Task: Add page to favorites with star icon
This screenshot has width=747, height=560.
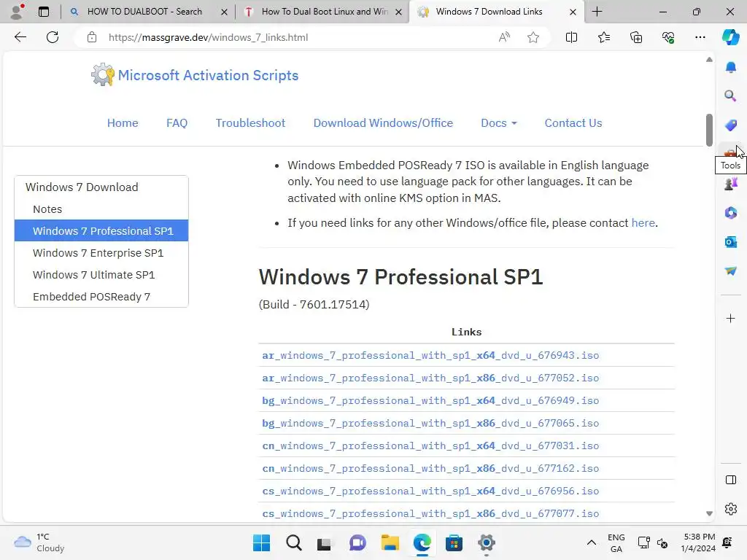Action: [533, 37]
